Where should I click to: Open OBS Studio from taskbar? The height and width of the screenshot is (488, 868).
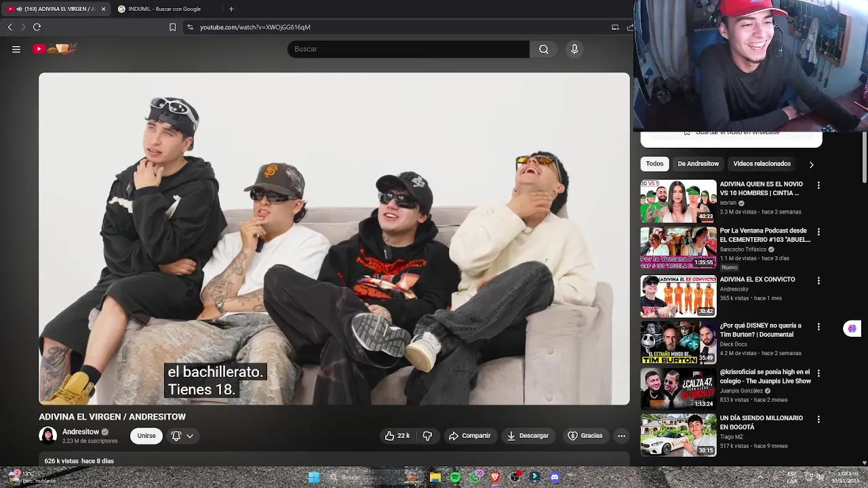[515, 477]
